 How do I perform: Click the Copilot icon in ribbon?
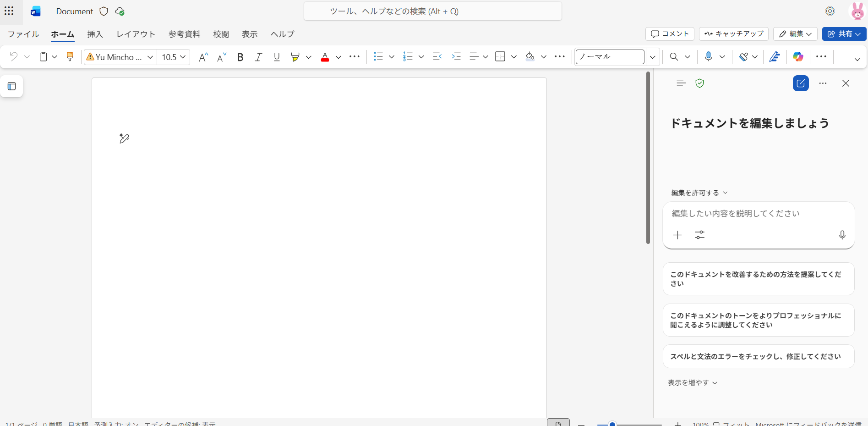pos(798,57)
